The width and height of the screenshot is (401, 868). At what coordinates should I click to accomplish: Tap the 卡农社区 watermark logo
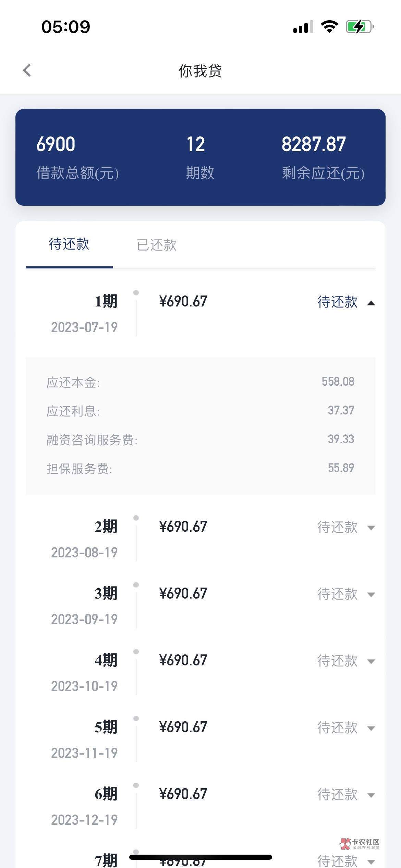(x=360, y=844)
